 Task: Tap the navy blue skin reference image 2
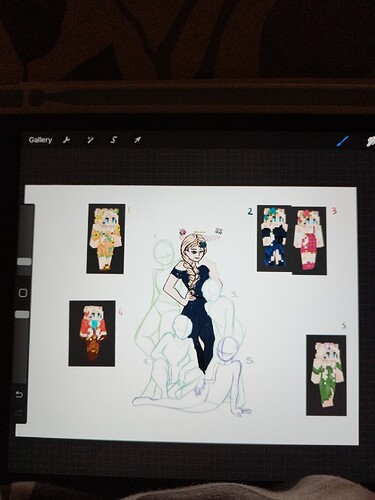tap(274, 238)
